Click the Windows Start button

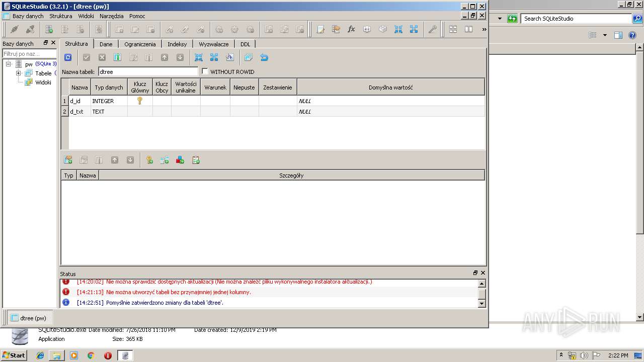pos(14,355)
